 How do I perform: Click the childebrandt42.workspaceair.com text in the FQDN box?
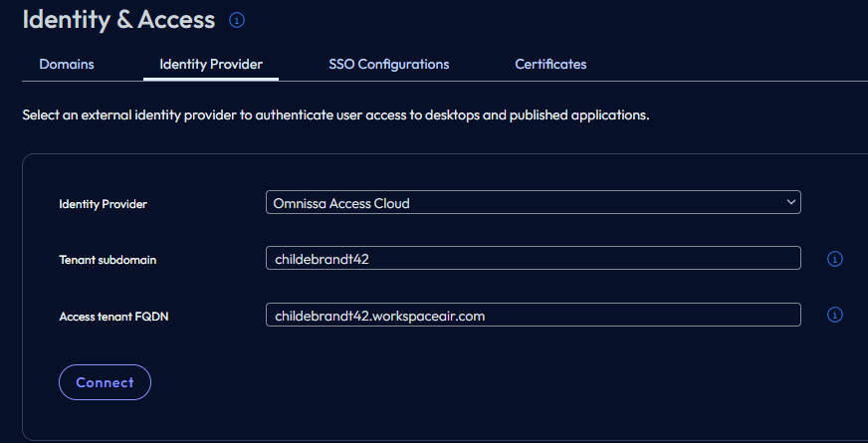click(x=379, y=316)
